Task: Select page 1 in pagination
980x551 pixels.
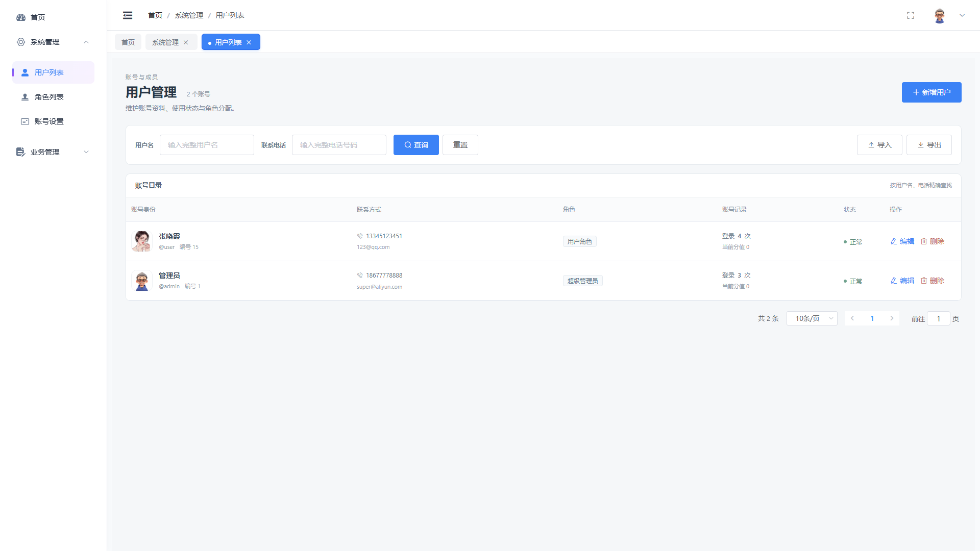Action: [x=872, y=318]
